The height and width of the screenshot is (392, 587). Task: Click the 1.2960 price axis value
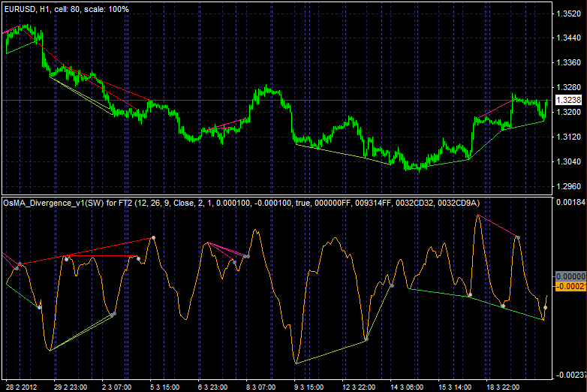click(x=569, y=186)
